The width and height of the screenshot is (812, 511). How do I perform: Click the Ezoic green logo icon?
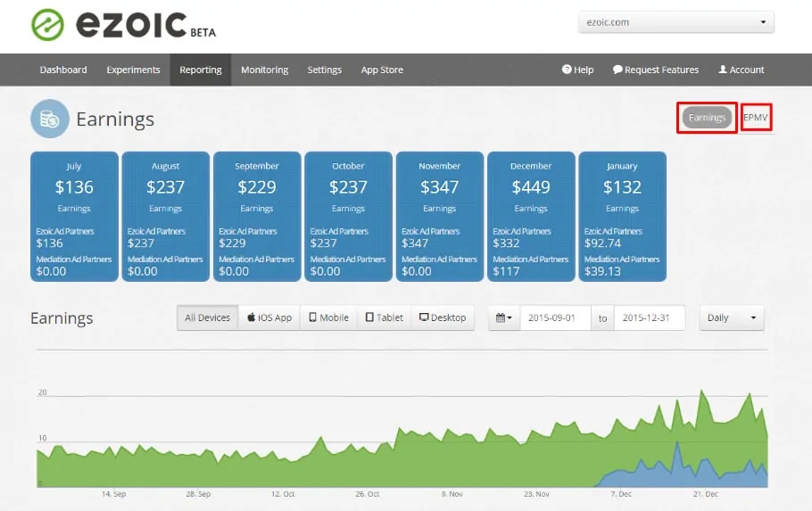[x=47, y=25]
